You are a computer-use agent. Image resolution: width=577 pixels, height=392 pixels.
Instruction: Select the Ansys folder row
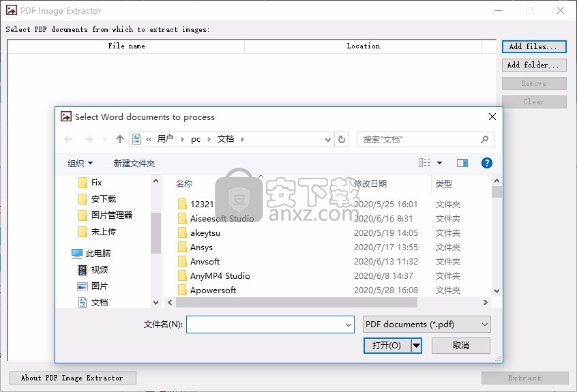coord(319,247)
